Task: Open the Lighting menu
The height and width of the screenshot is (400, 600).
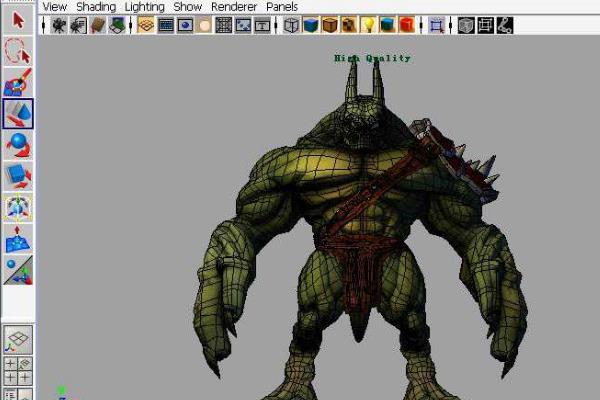Action: coord(145,7)
